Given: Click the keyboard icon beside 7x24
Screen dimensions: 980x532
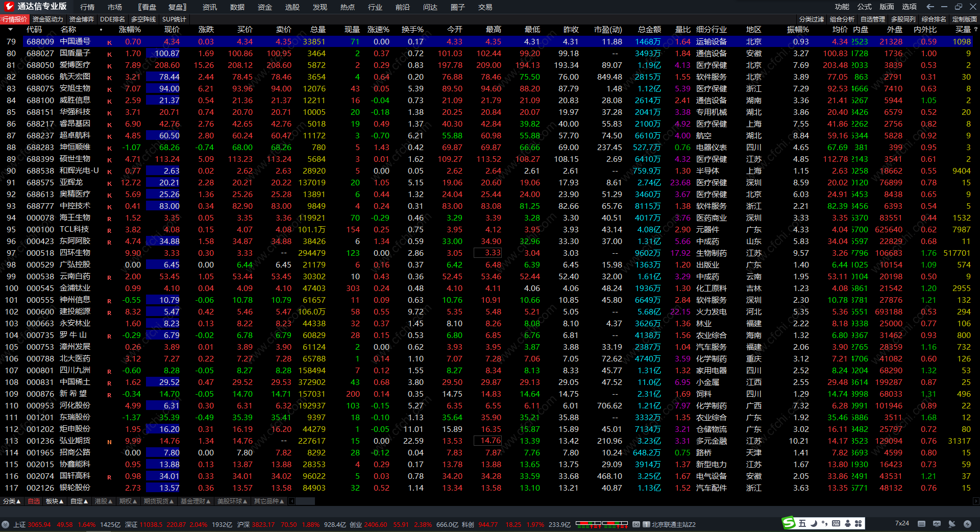Looking at the screenshot, I should pyautogui.click(x=921, y=524).
